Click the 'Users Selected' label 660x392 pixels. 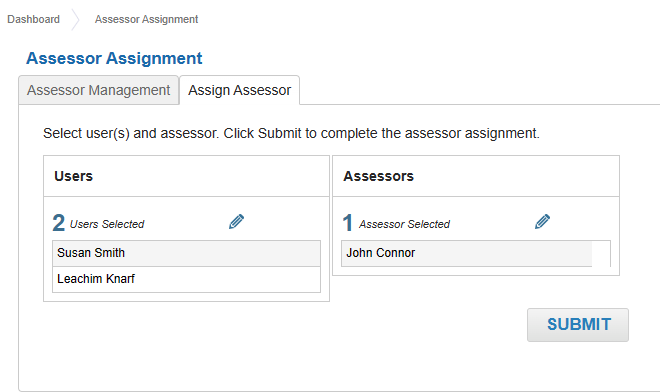pyautogui.click(x=107, y=224)
